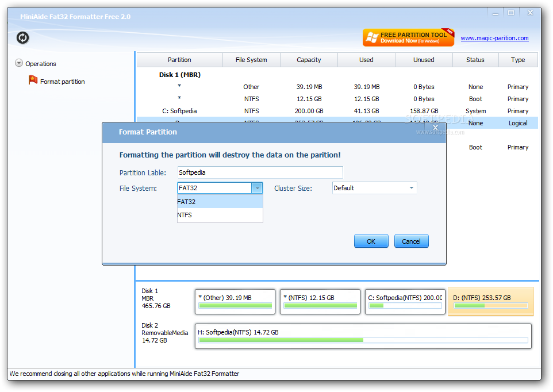The image size is (553, 392).
Task: Click the Logical type cell
Action: [518, 123]
